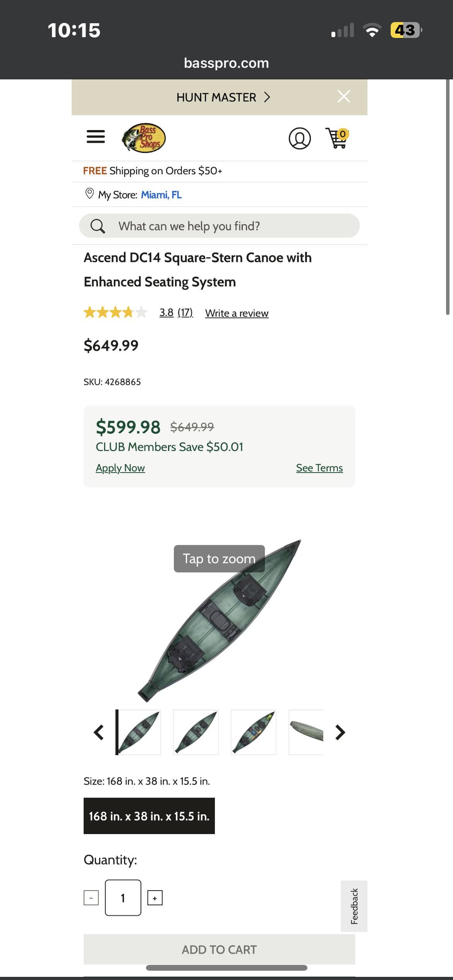Open the hamburger navigation menu
Image resolution: width=453 pixels, height=980 pixels.
(x=96, y=137)
